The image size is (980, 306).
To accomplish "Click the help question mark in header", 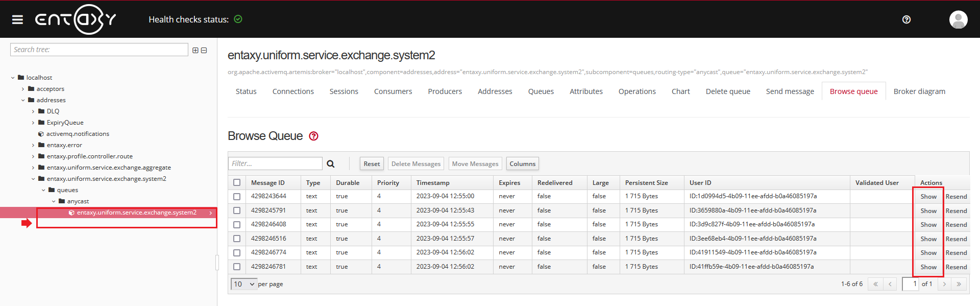I will (x=906, y=19).
